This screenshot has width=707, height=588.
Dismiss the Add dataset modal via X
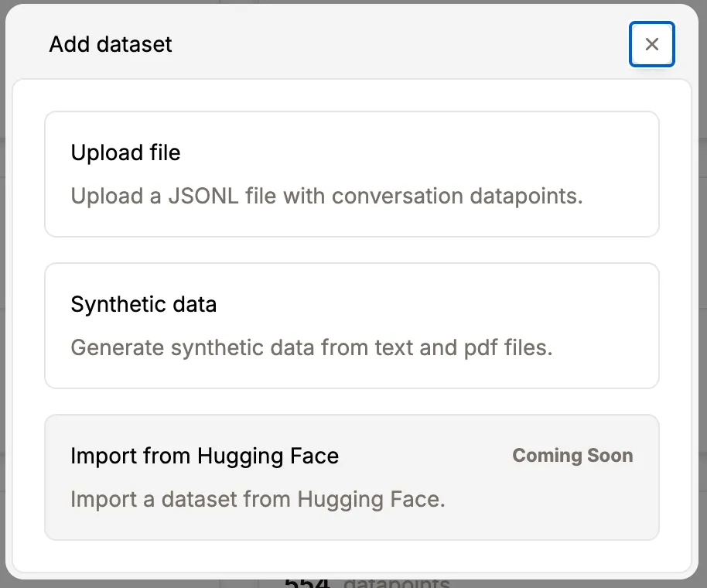click(651, 44)
